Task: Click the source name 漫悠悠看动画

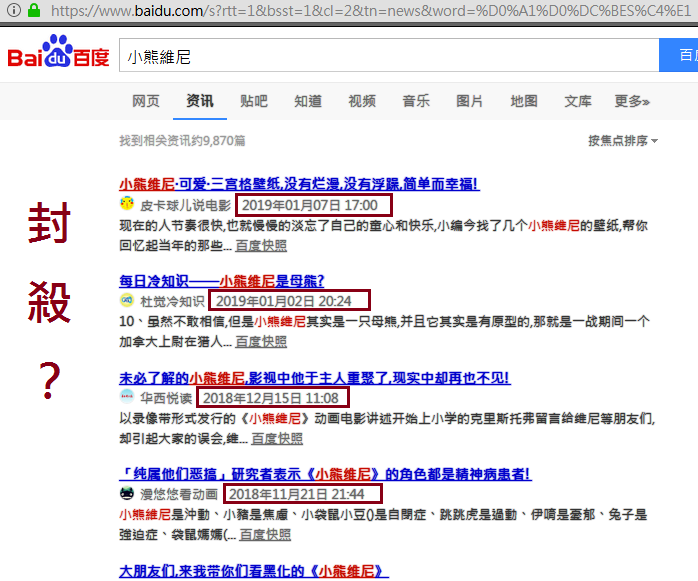Action: coord(179,494)
